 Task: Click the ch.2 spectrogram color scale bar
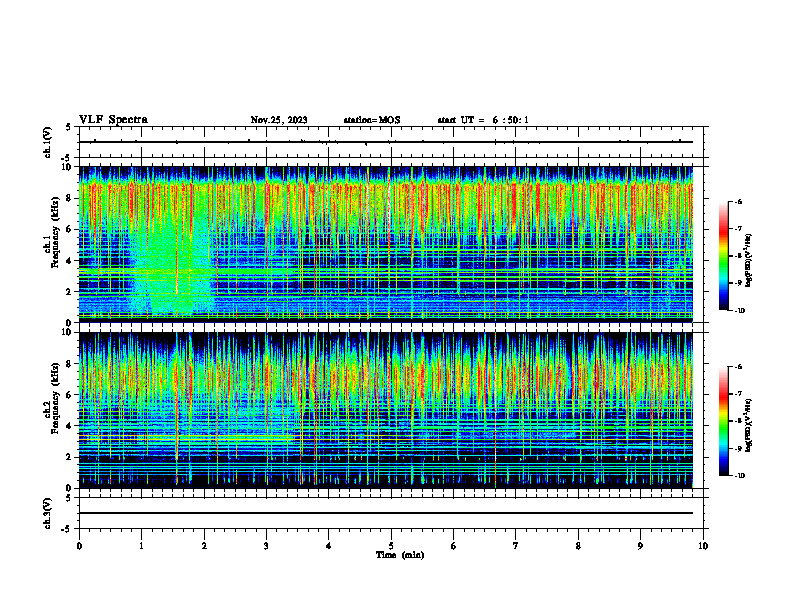(x=724, y=421)
